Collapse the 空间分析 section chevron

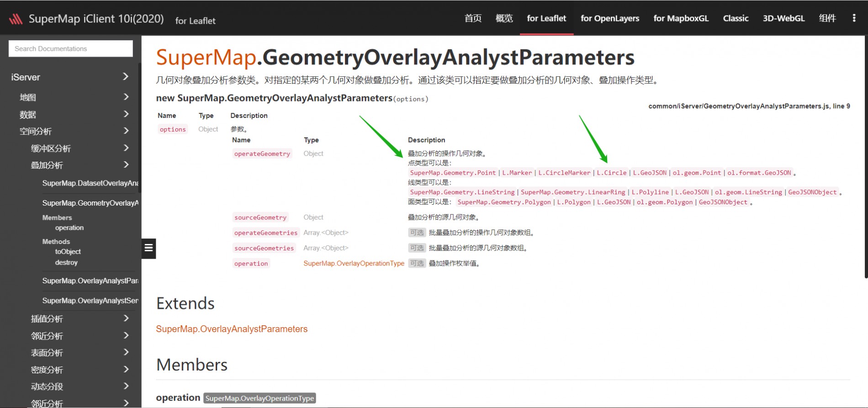(126, 131)
